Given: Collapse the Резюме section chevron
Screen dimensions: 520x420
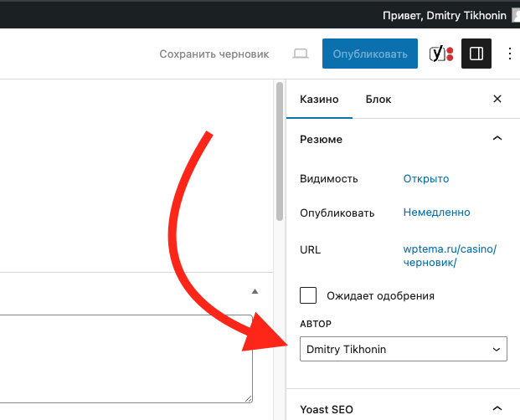Looking at the screenshot, I should [x=497, y=139].
